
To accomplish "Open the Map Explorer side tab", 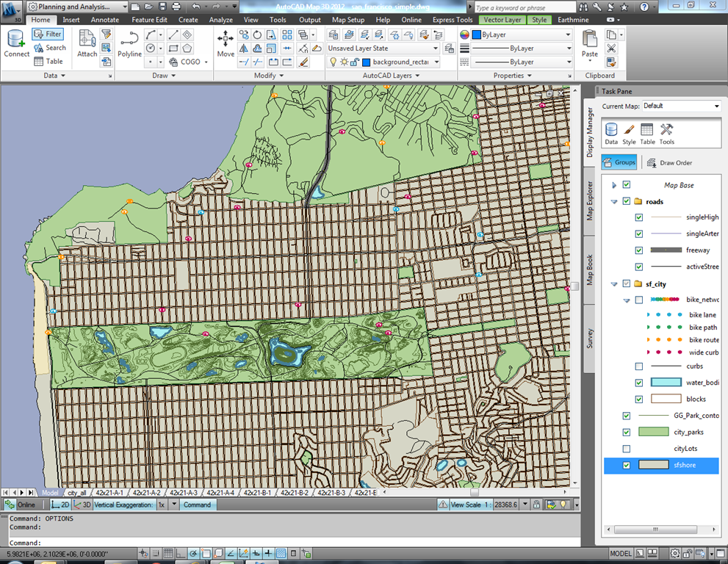I will pyautogui.click(x=590, y=199).
